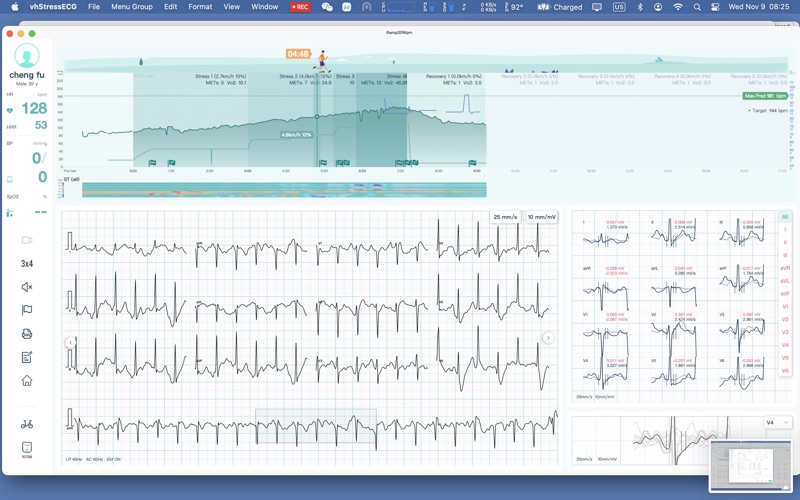Click the HRR value 53
800x500 pixels.
[x=41, y=125]
